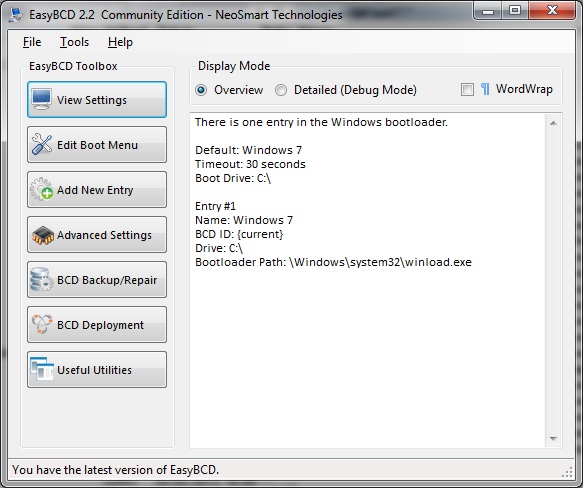
Task: Select Detailed (Debug Mode) radio button
Action: point(281,90)
